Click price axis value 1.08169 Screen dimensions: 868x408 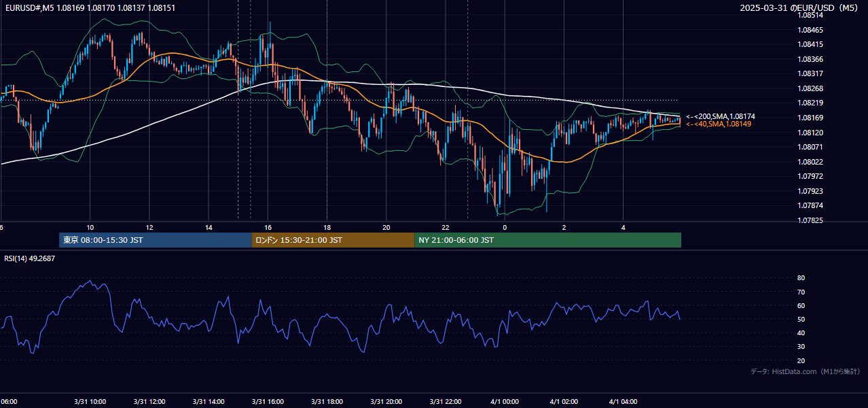[x=809, y=118]
